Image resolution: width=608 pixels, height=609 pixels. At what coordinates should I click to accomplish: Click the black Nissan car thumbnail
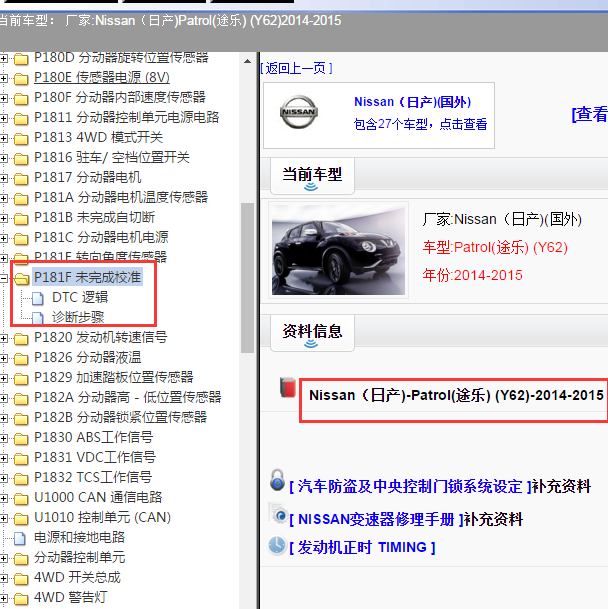(338, 250)
